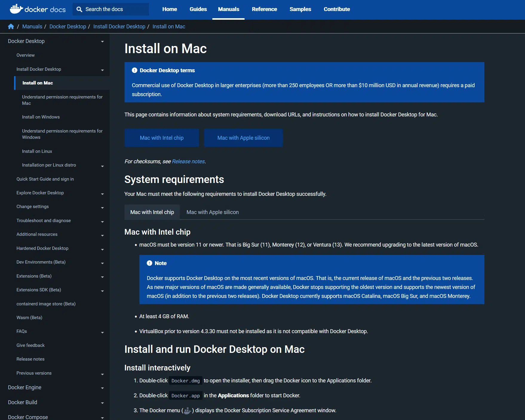The height and width of the screenshot is (420, 525).
Task: Download for Mac with Intel chip button
Action: click(162, 138)
